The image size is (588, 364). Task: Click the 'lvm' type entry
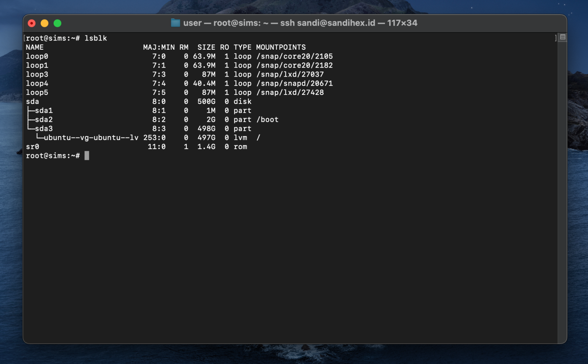[x=240, y=138]
